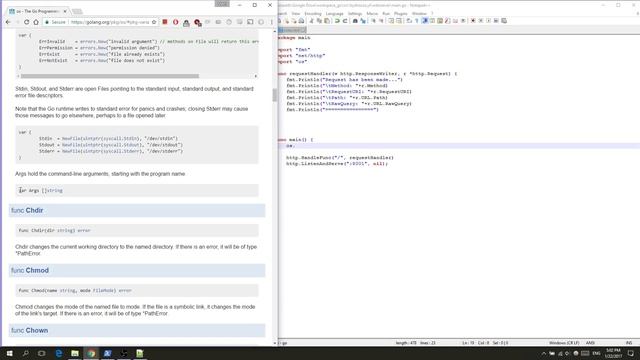Open Find with binoculars icon in Notepad++
This screenshot has width=640, height=360.
click(355, 21)
